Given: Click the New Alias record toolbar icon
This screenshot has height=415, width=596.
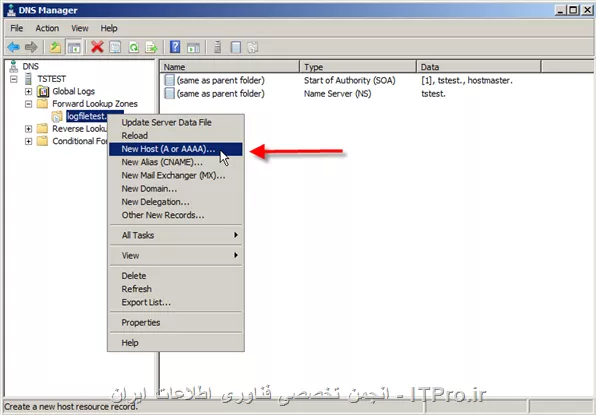Looking at the screenshot, I should (236, 48).
